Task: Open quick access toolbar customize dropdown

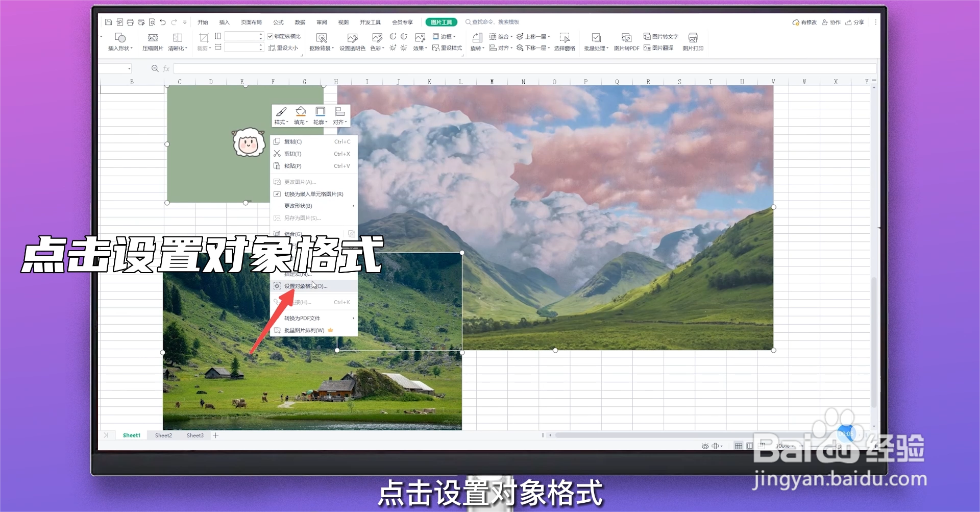Action: click(x=185, y=22)
